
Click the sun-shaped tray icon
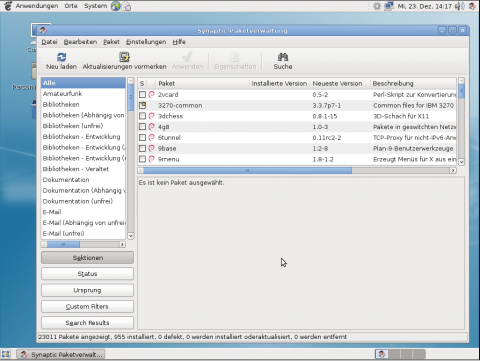377,6
